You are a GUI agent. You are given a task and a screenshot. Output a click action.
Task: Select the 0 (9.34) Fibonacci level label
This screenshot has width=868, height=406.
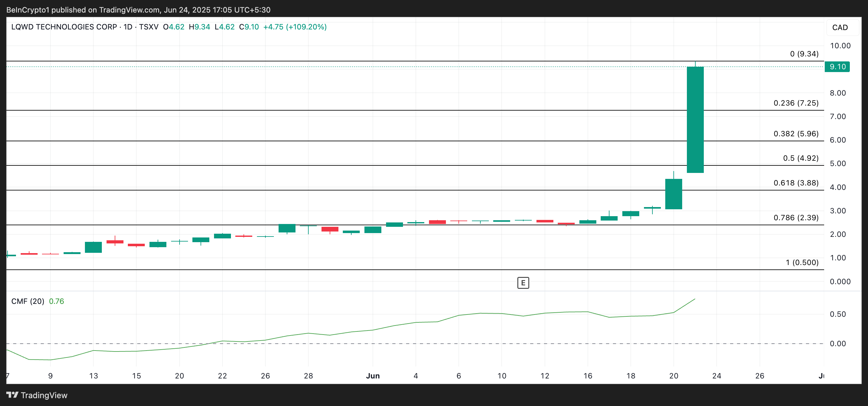(x=804, y=54)
